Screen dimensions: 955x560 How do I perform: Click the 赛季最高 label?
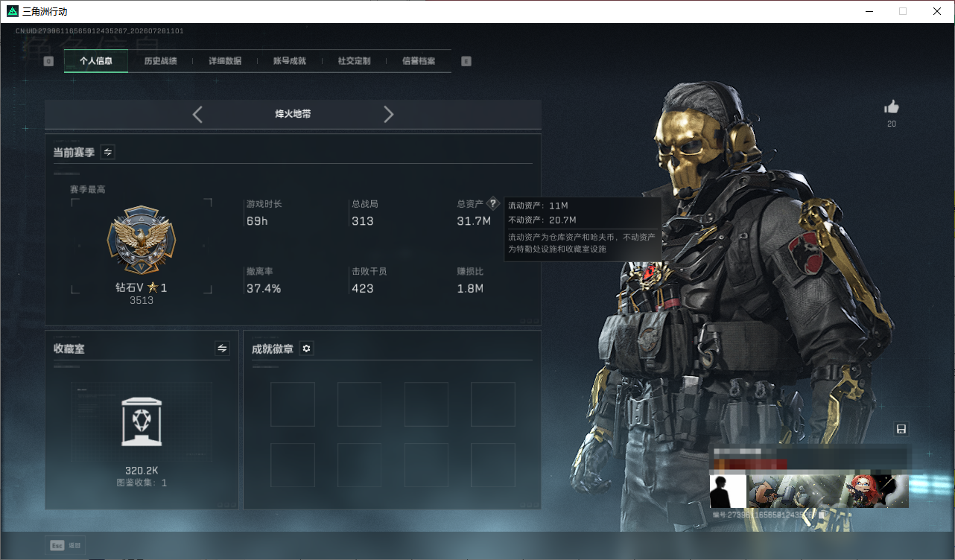click(88, 189)
